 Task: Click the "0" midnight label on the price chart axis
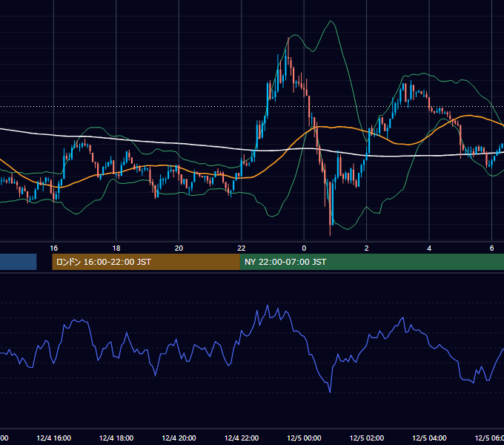pyautogui.click(x=304, y=248)
